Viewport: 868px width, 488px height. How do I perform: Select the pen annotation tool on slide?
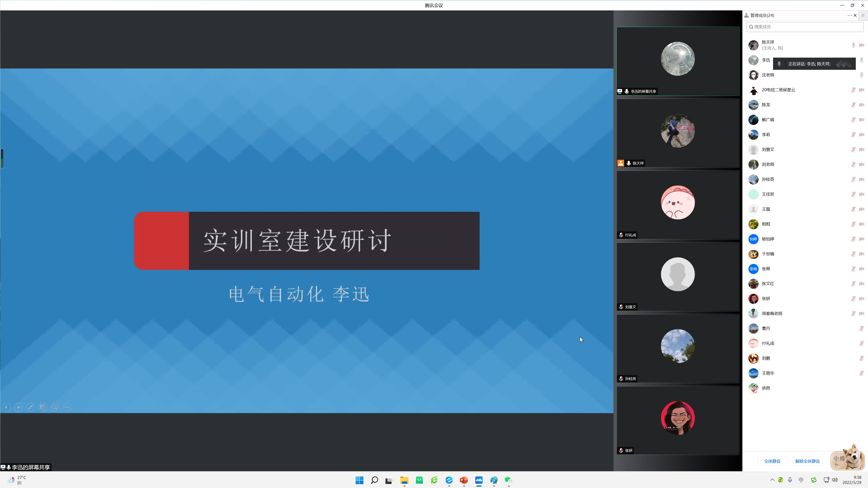click(31, 407)
